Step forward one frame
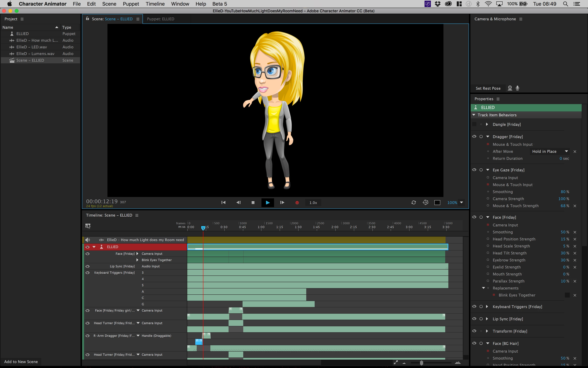Viewport: 588px width, 368px height. pos(282,203)
